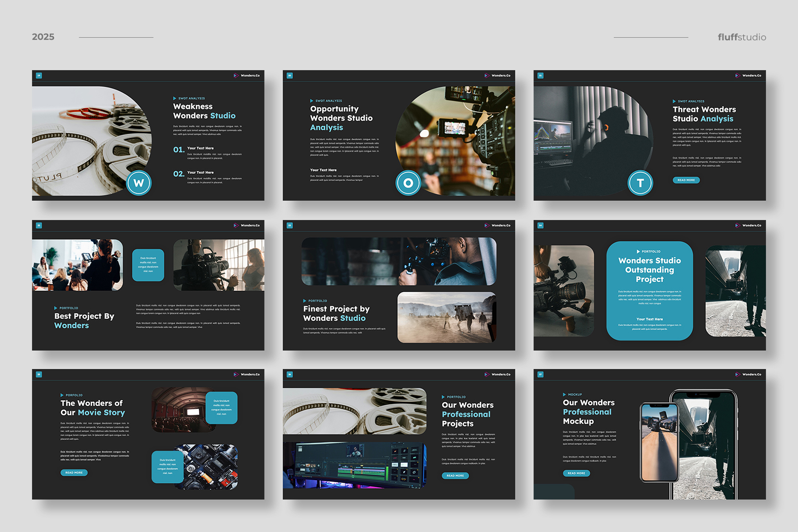Click the fluffstudio brand name
This screenshot has height=532, width=798.
742,37
